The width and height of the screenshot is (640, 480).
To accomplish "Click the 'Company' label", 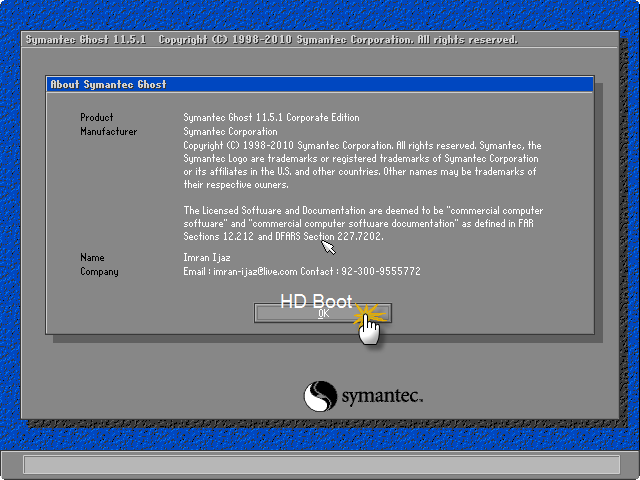I will point(99,272).
